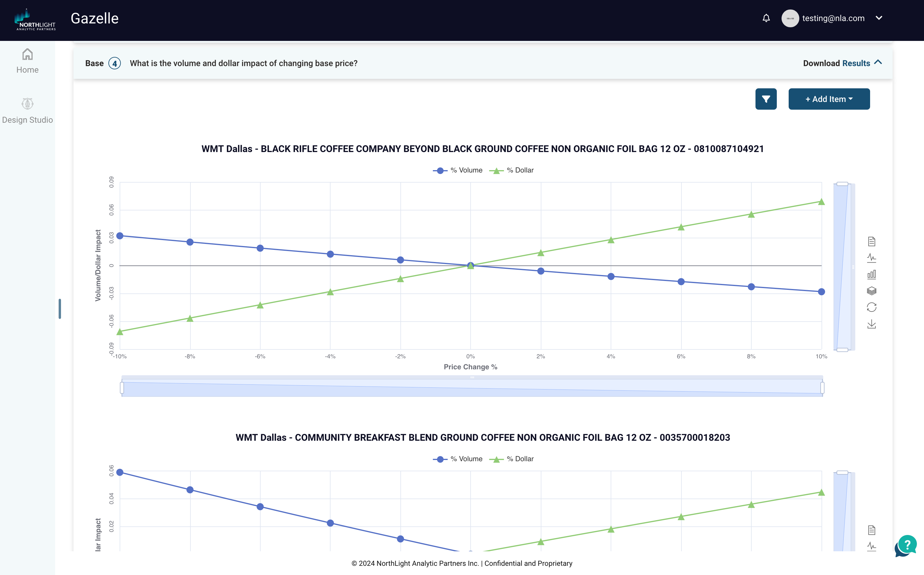924x575 pixels.
Task: Click the Black Rifle Coffee chart title
Action: coord(482,149)
